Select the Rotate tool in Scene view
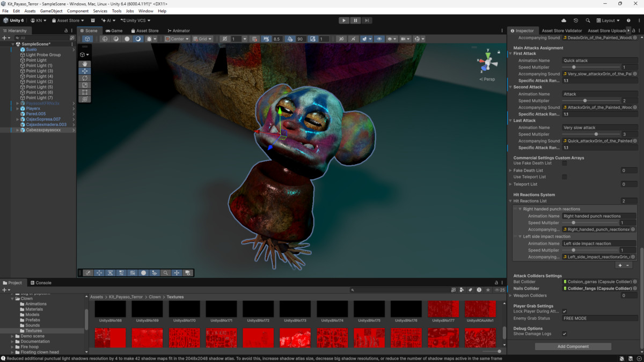644x362 pixels. [x=85, y=78]
